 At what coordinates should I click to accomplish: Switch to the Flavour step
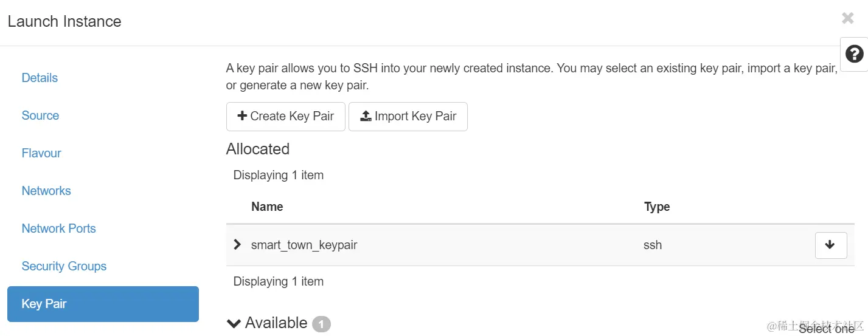point(41,153)
